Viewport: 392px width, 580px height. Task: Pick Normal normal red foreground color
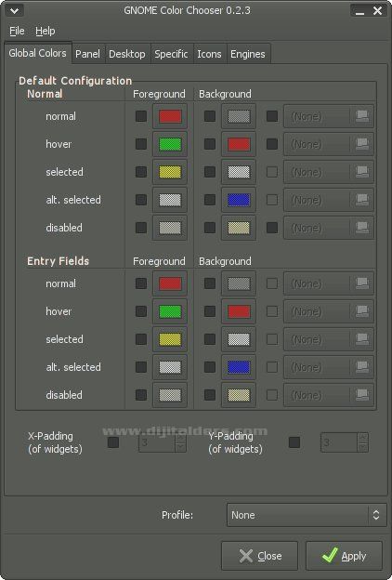coord(170,116)
